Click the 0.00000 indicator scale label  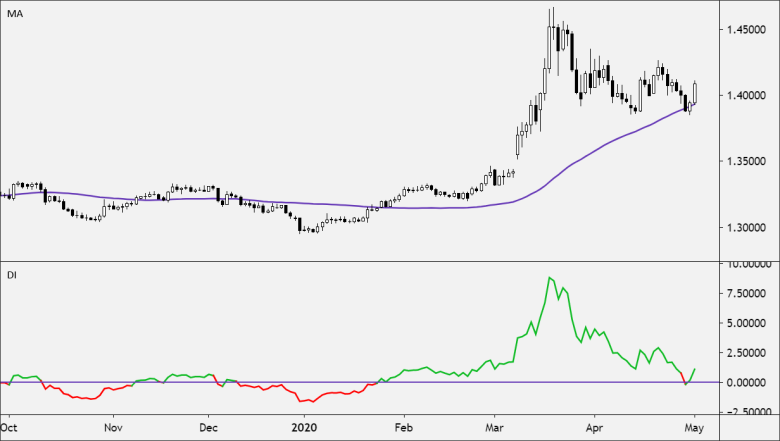click(746, 383)
